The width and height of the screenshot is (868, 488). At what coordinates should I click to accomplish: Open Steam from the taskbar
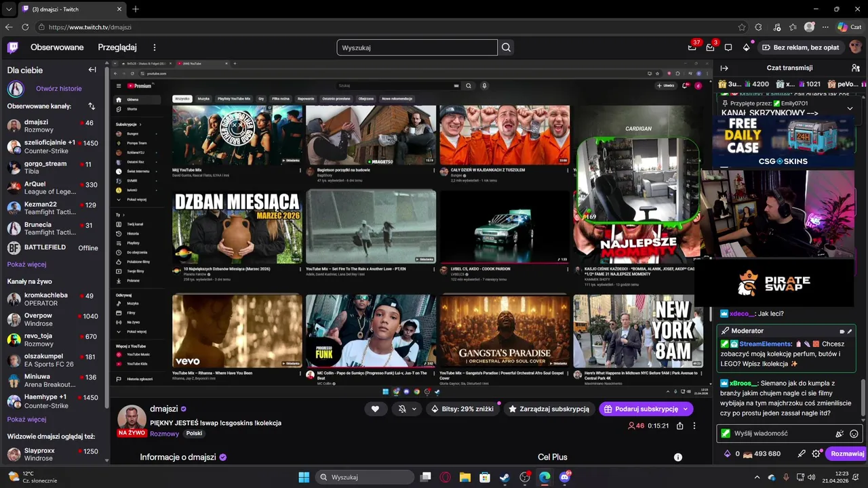505,477
